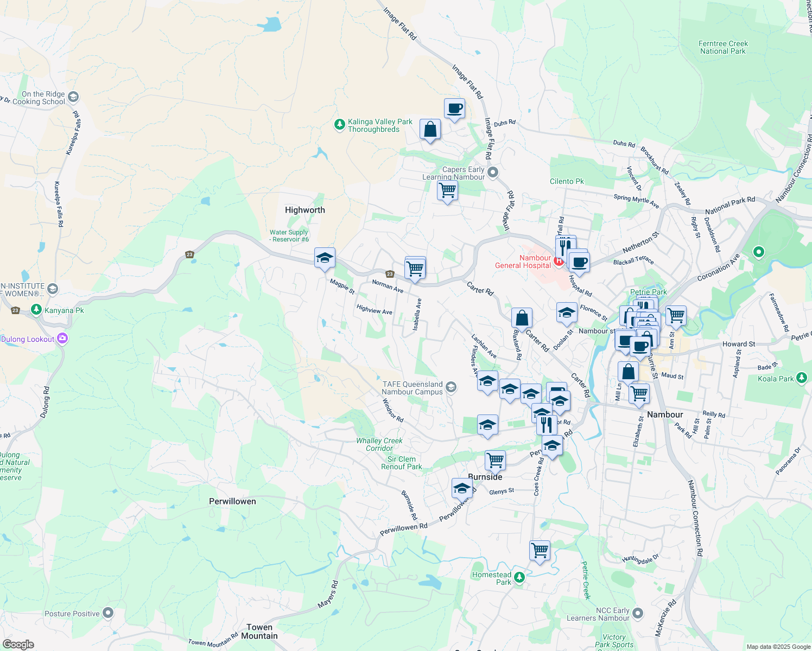The width and height of the screenshot is (812, 651).
Task: Select the shopping bag marker near Kalinga Valley Park
Action: click(430, 130)
